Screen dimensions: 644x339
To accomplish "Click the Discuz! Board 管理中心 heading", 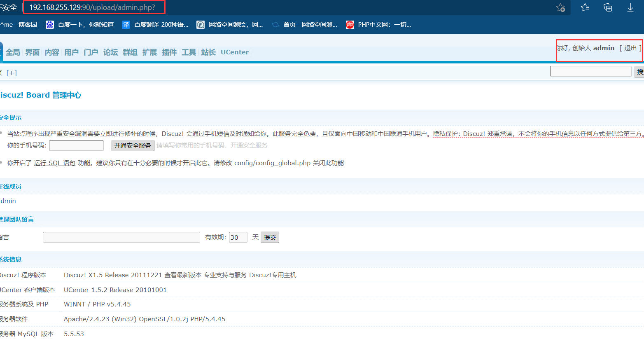I will [x=40, y=95].
